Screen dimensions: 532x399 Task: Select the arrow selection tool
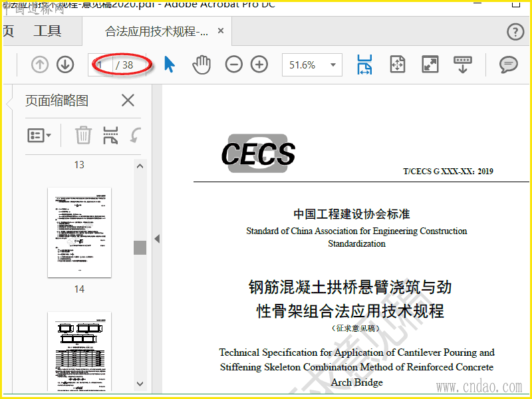(170, 65)
